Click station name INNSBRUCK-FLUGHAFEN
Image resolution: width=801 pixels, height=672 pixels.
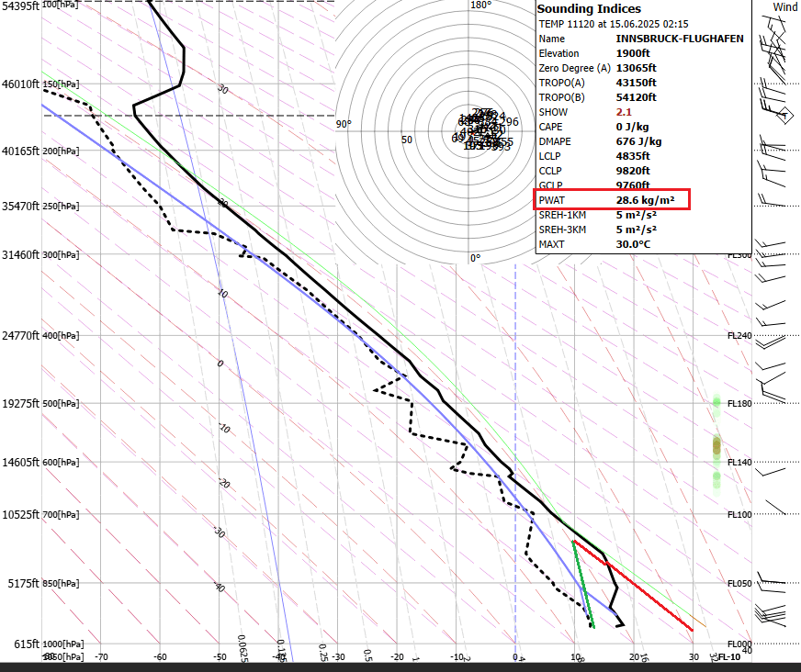[x=680, y=39]
